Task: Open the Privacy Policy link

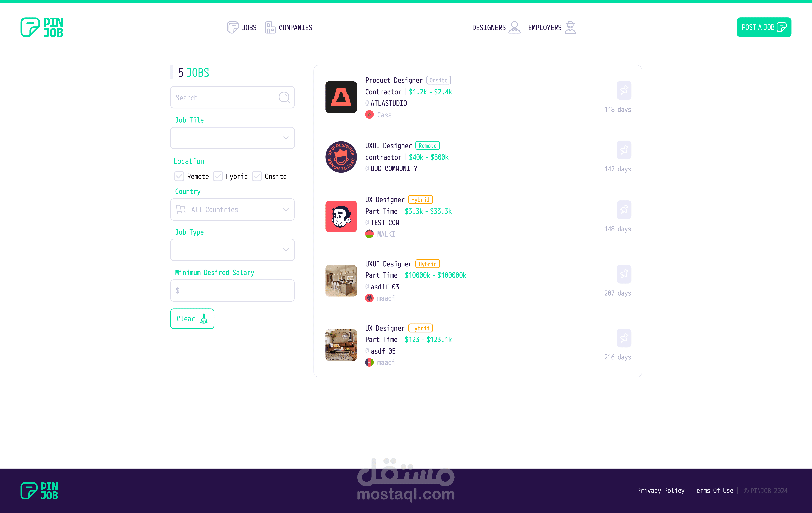Action: click(660, 490)
